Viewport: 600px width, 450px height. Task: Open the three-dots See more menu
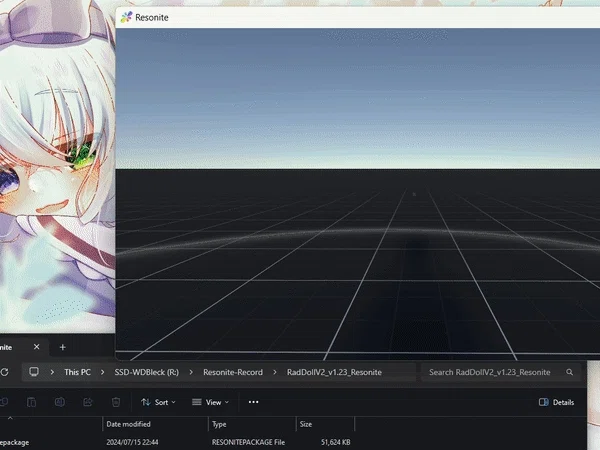[253, 402]
